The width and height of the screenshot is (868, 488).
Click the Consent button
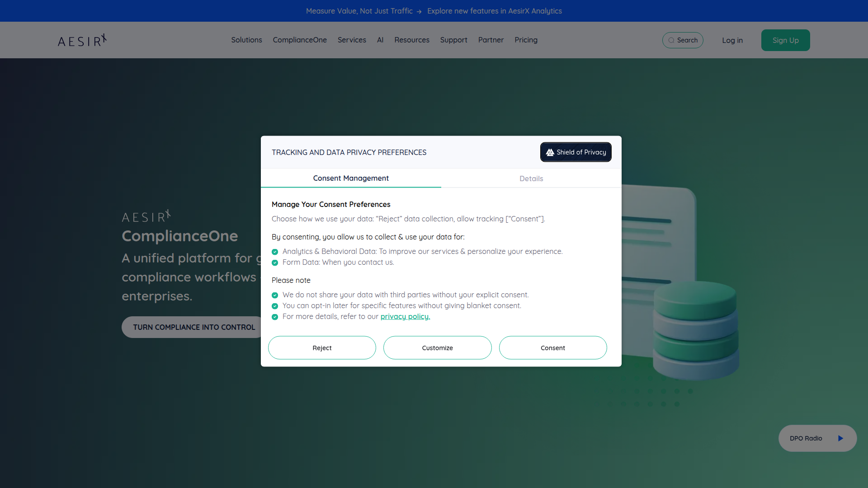pos(553,348)
